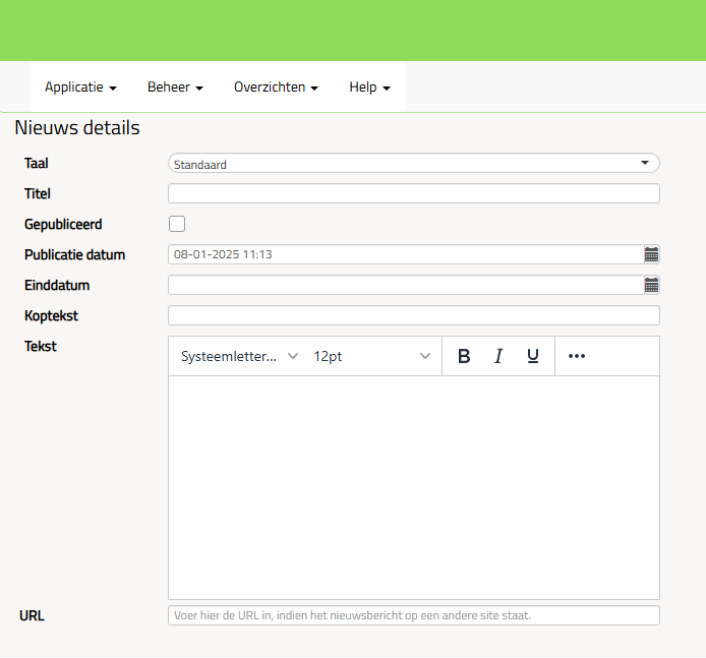Toggle underline formatting in the editor
Screen dimensions: 706x658
533,356
